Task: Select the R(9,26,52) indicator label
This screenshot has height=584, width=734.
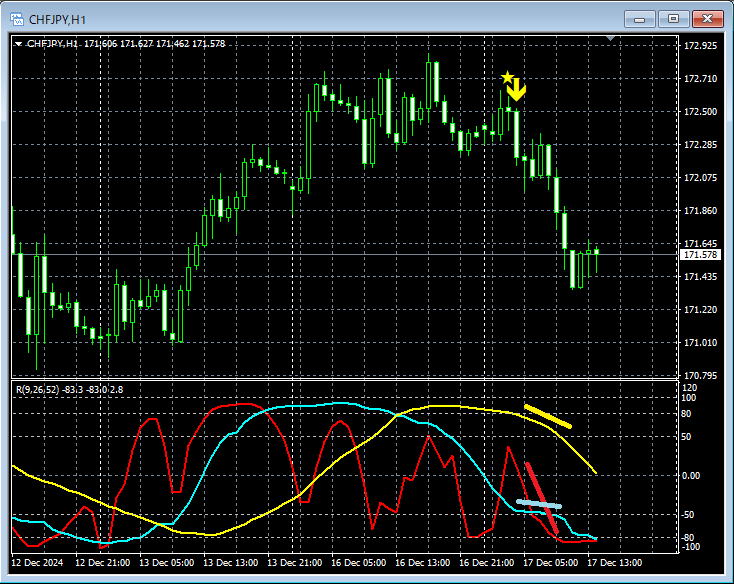Action: coord(37,389)
